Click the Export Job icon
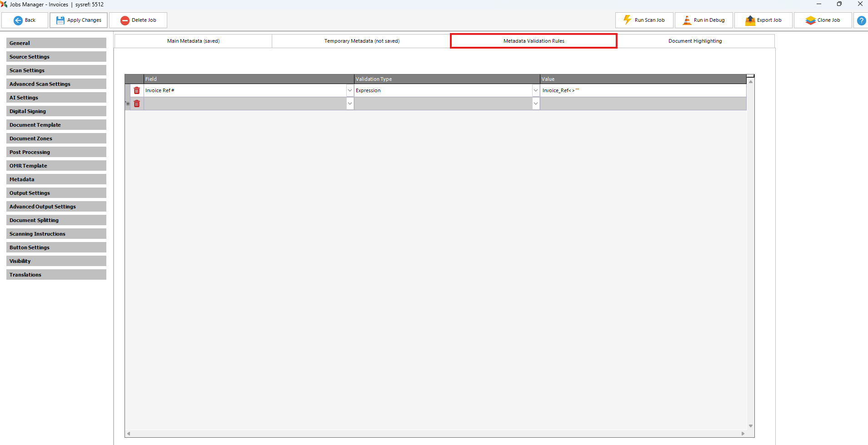868x445 pixels. (750, 20)
